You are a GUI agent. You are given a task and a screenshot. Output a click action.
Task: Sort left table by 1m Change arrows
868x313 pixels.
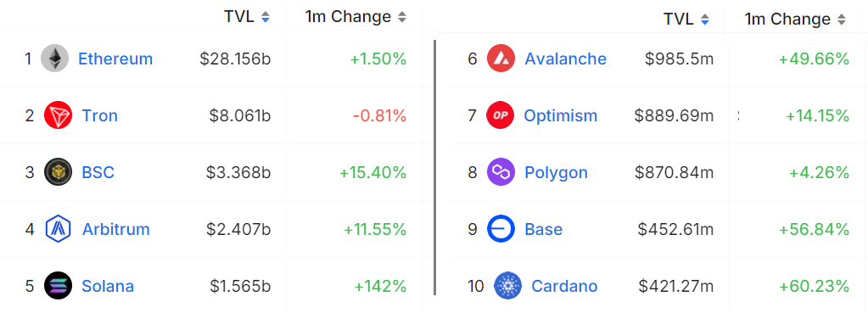click(x=402, y=17)
